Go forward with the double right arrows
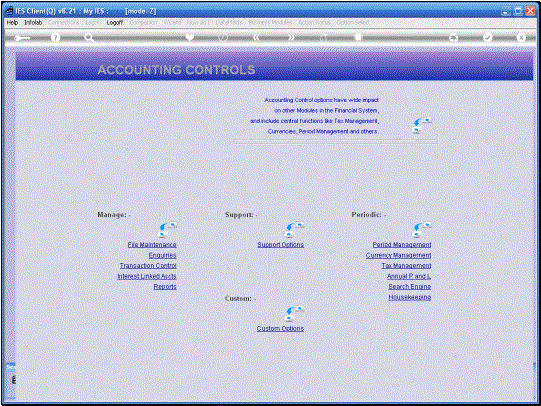The image size is (541, 406). point(291,37)
